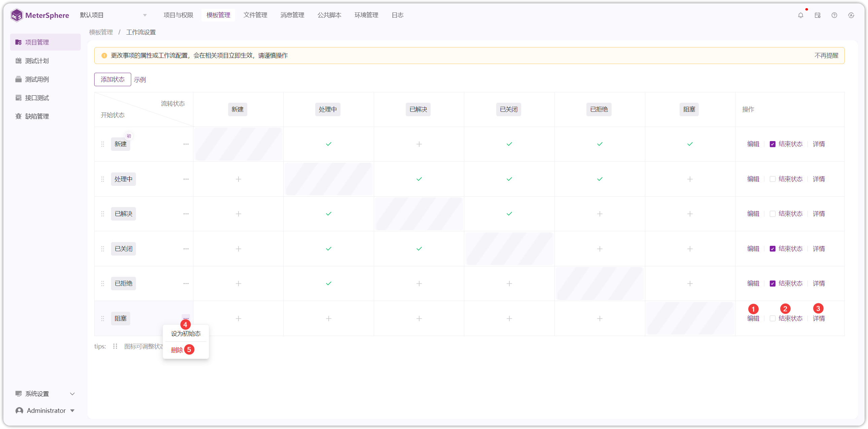The image size is (868, 429).
Task: Click the drag handle of the 阻塞 row
Action: 102,318
